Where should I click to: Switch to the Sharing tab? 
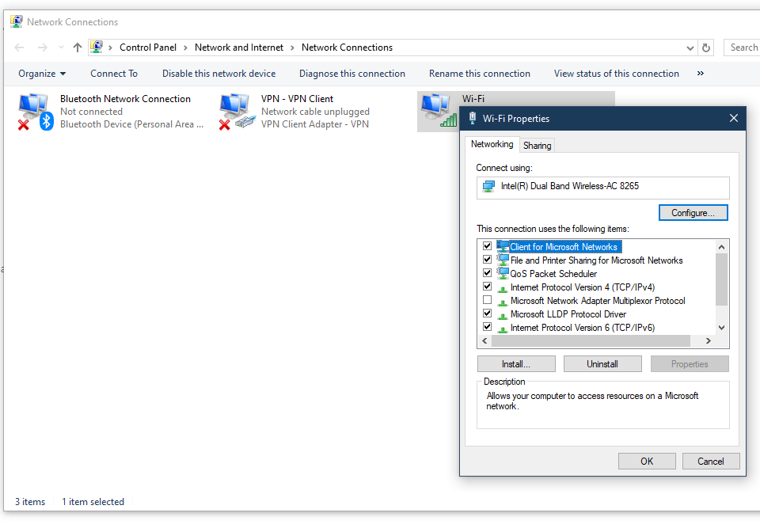tap(537, 146)
